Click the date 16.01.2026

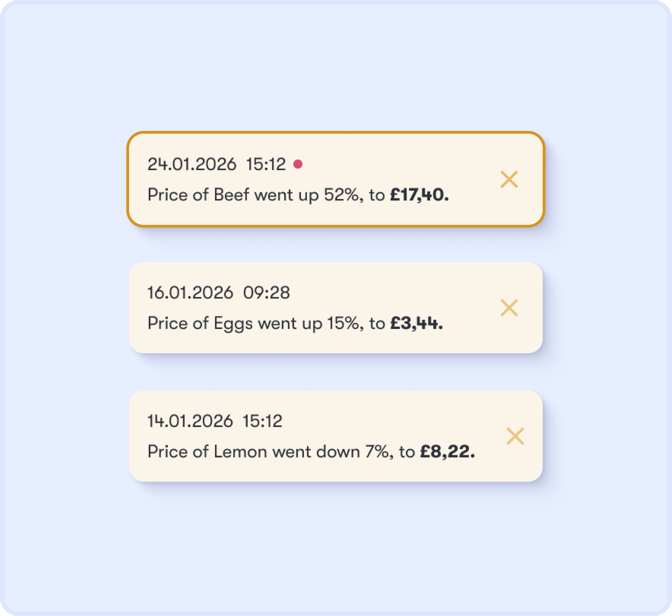point(190,293)
